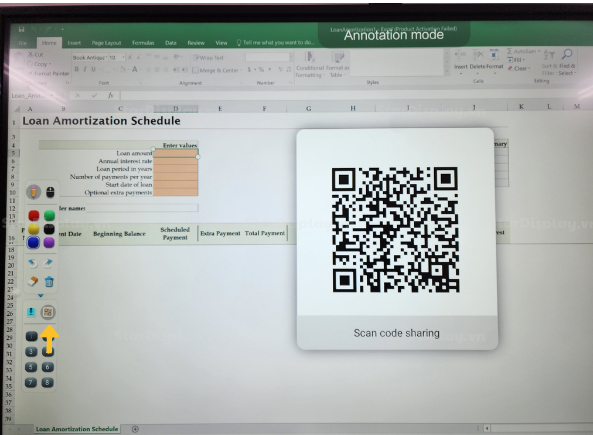Open the View tab
The width and height of the screenshot is (593, 435).
point(221,43)
